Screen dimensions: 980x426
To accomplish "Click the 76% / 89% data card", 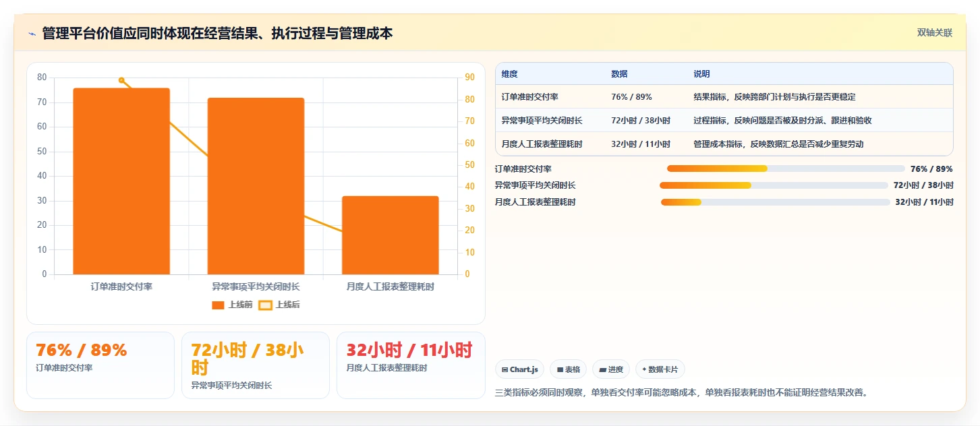I will (x=100, y=365).
